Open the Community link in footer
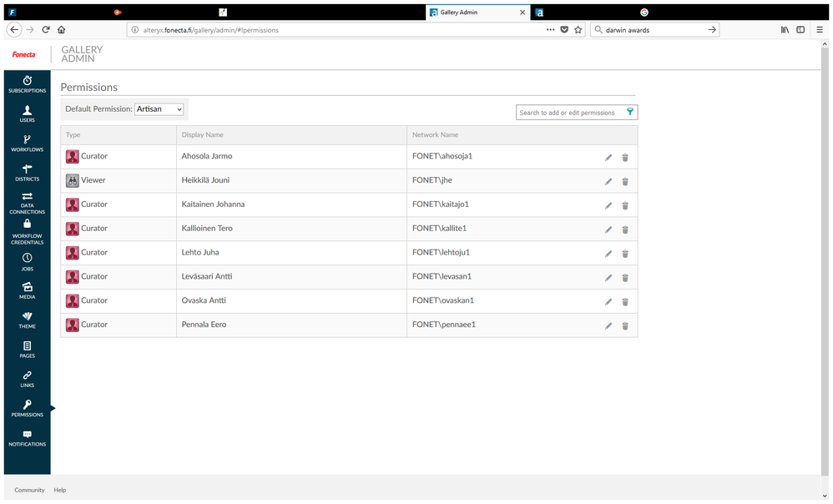Image resolution: width=833 pixels, height=504 pixels. tap(29, 490)
